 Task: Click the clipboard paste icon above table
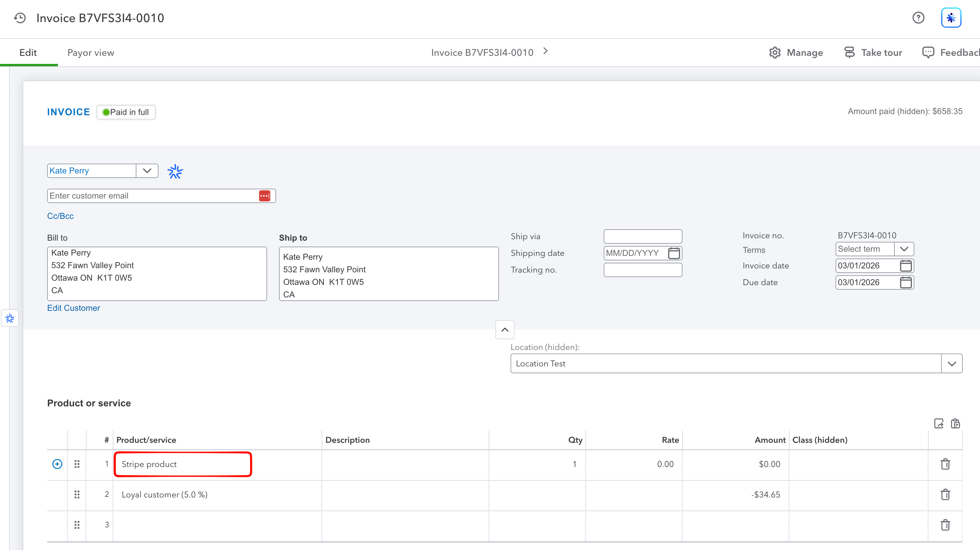(955, 424)
